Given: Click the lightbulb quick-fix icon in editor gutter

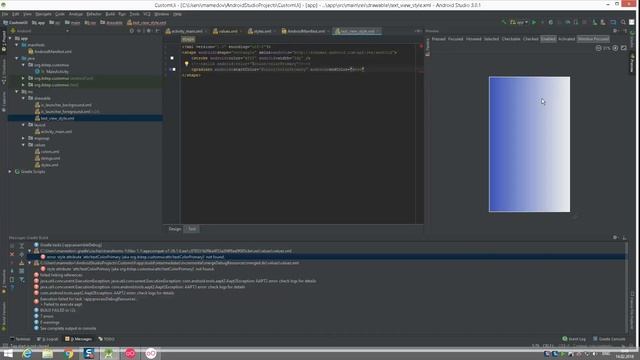Looking at the screenshot, I should [x=187, y=64].
